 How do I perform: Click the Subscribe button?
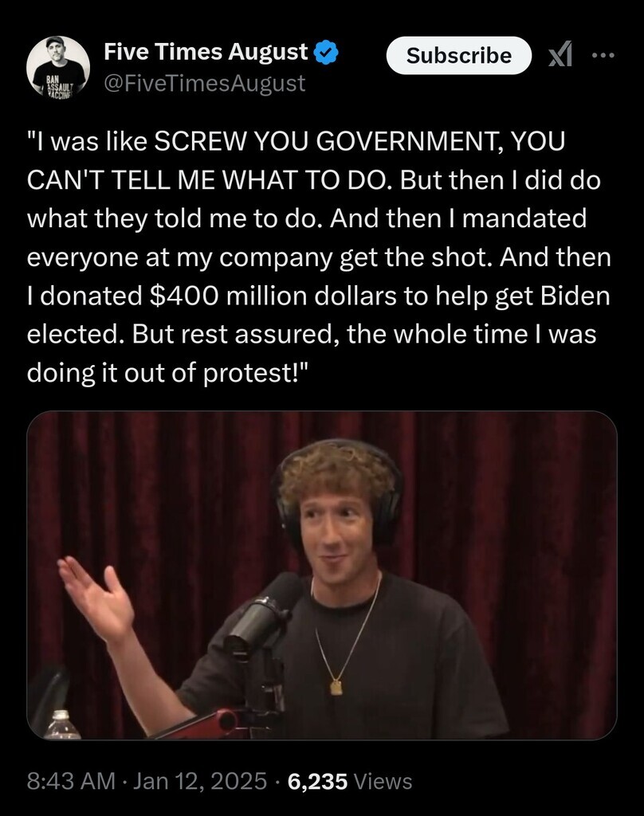(x=458, y=55)
